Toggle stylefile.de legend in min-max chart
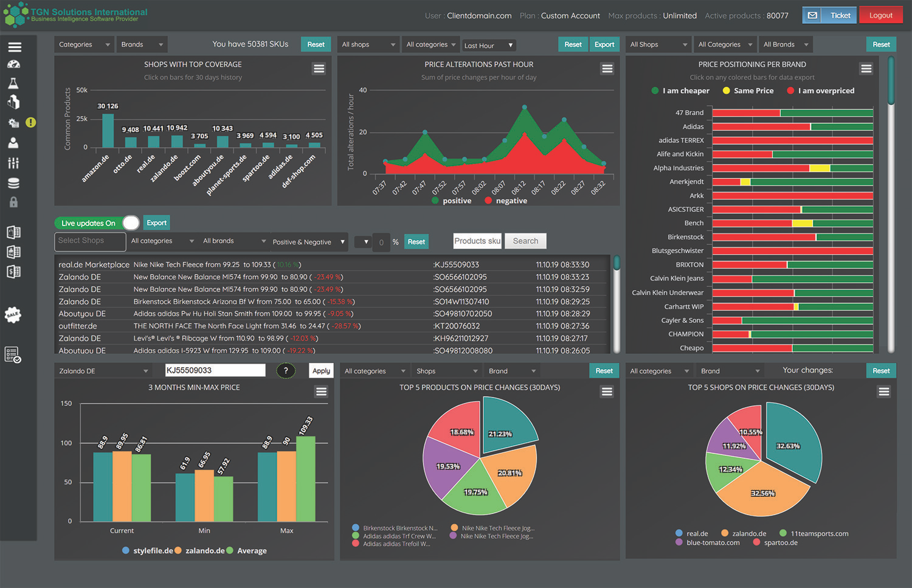This screenshot has width=912, height=588. tap(147, 550)
